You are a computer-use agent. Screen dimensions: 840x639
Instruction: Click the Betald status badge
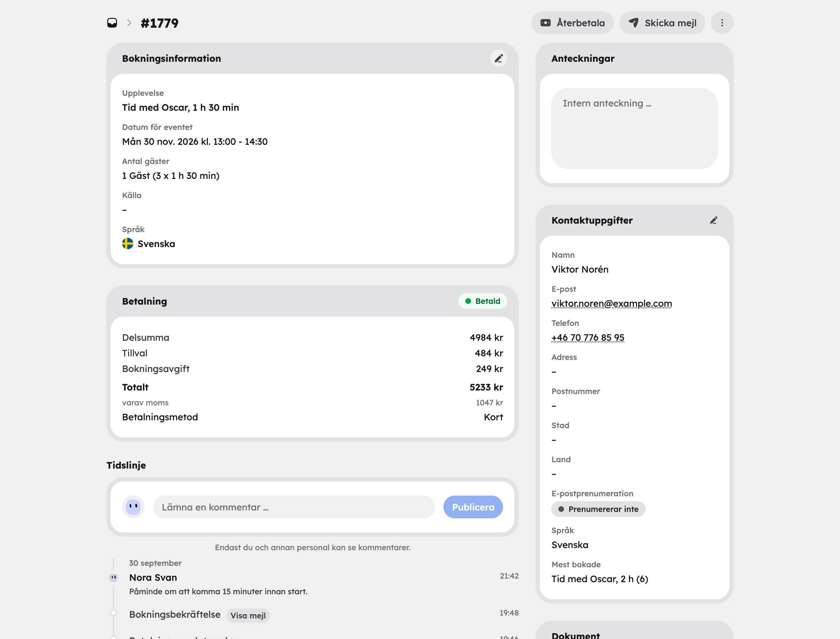tap(482, 301)
